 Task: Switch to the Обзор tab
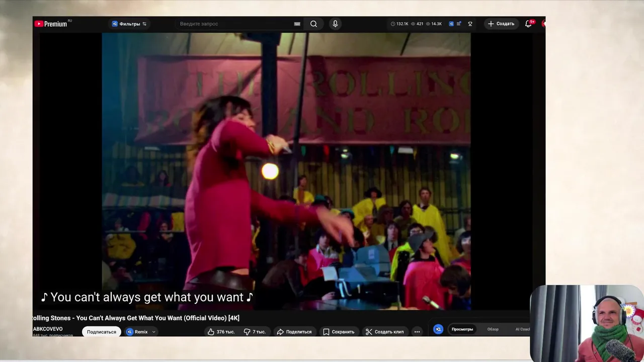pyautogui.click(x=493, y=329)
